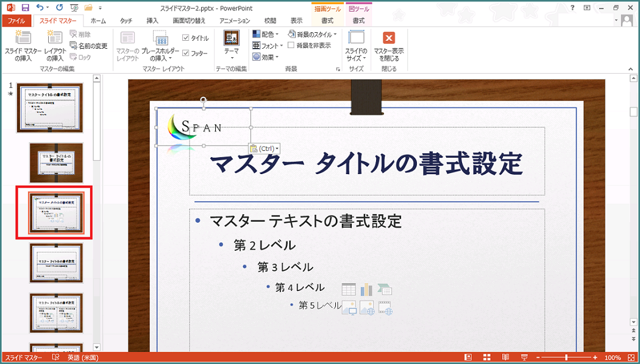
Task: Click the Redo icon in quick access toolbar
Action: [59, 7]
